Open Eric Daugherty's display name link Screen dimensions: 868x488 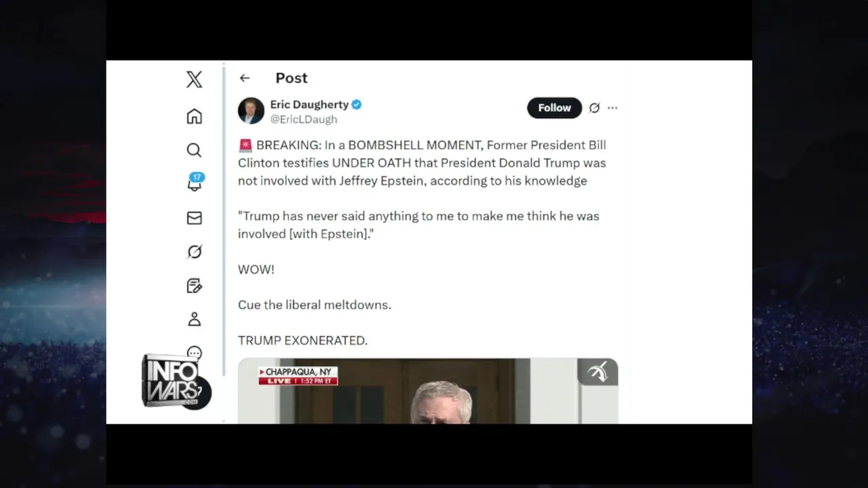[309, 104]
